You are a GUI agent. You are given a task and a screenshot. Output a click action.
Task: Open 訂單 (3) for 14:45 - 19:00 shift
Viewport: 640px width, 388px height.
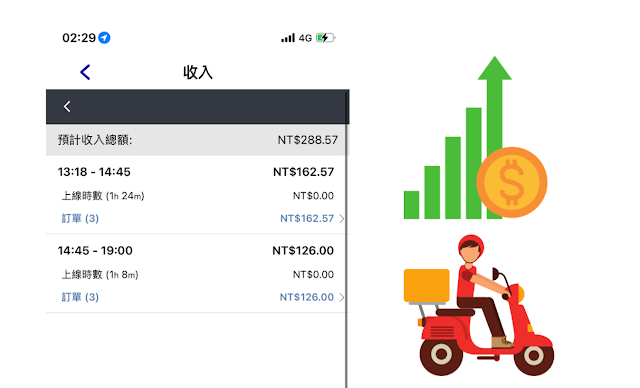[x=80, y=297]
